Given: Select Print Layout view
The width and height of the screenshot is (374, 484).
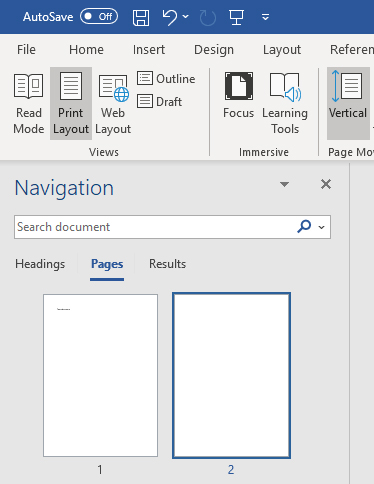Looking at the screenshot, I should (x=71, y=104).
